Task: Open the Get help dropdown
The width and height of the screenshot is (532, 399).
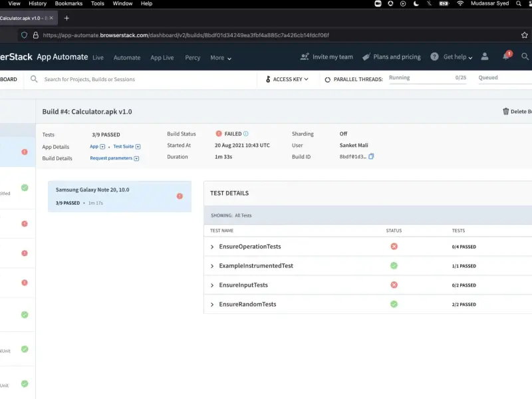Action: click(458, 57)
